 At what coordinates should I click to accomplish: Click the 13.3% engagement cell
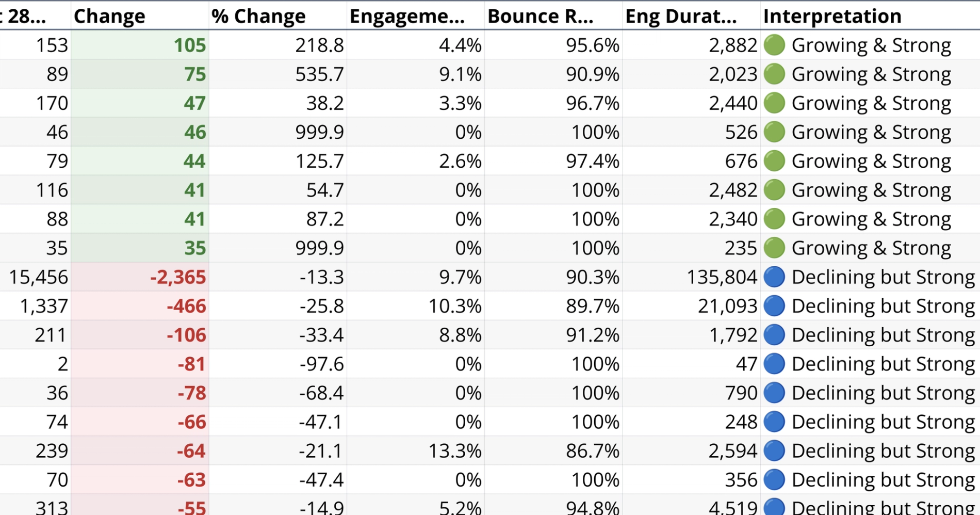(x=463, y=450)
